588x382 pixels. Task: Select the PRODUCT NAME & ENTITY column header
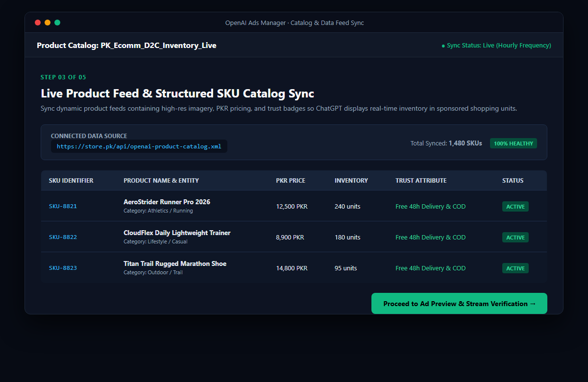point(161,181)
